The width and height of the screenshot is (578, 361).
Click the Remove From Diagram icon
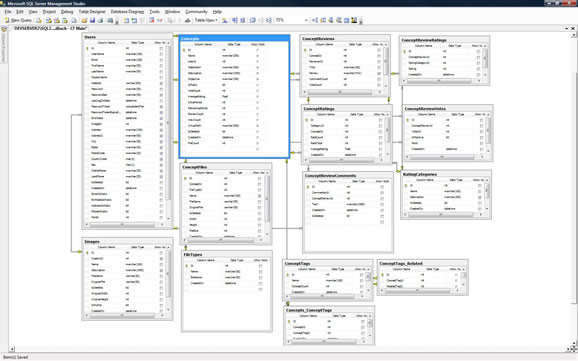tap(160, 20)
